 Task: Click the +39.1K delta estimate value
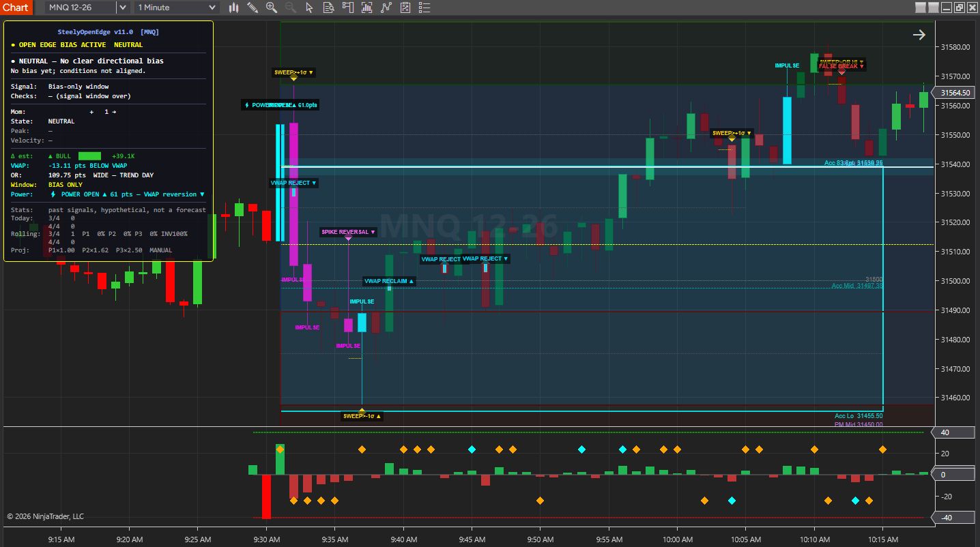click(x=123, y=156)
